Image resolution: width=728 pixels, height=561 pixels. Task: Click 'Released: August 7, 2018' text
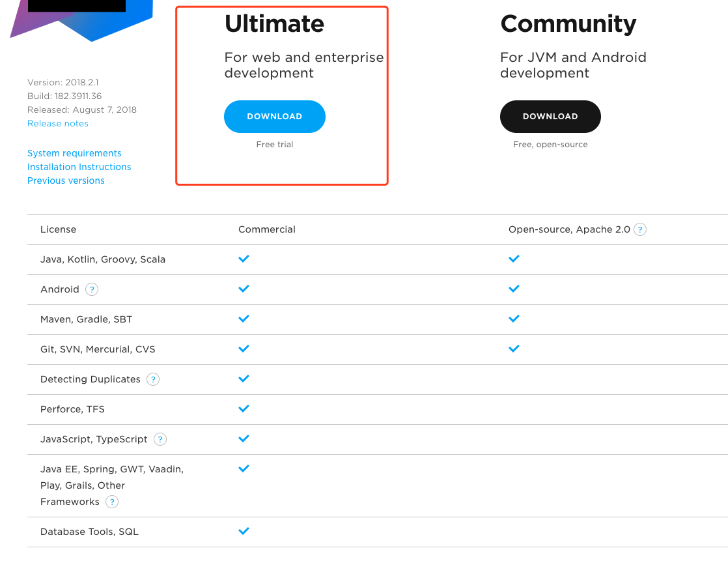point(81,109)
